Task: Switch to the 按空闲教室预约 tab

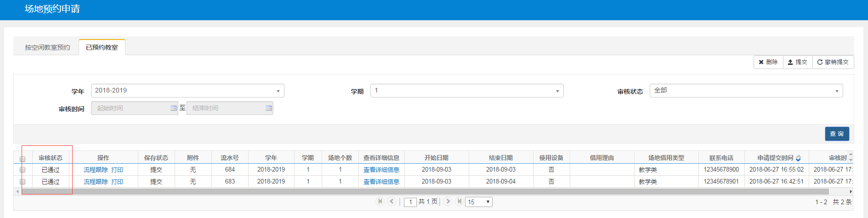Action: point(47,47)
